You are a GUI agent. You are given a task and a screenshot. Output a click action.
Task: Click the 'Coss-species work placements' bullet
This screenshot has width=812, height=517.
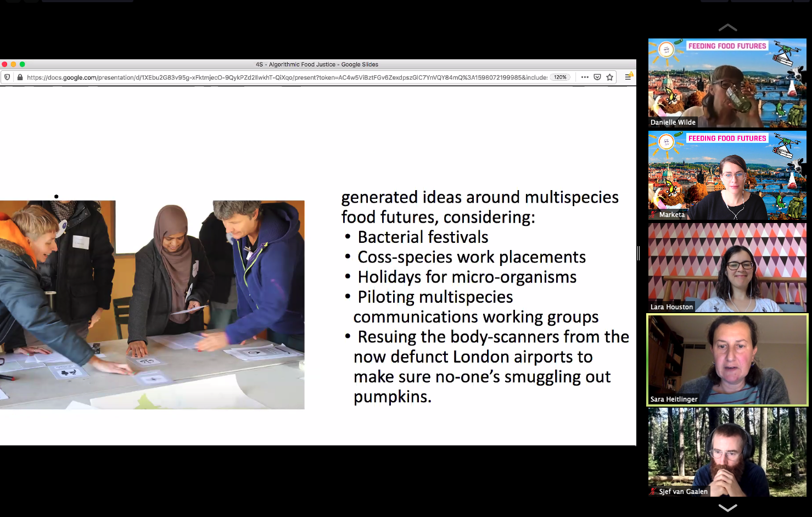pyautogui.click(x=472, y=257)
